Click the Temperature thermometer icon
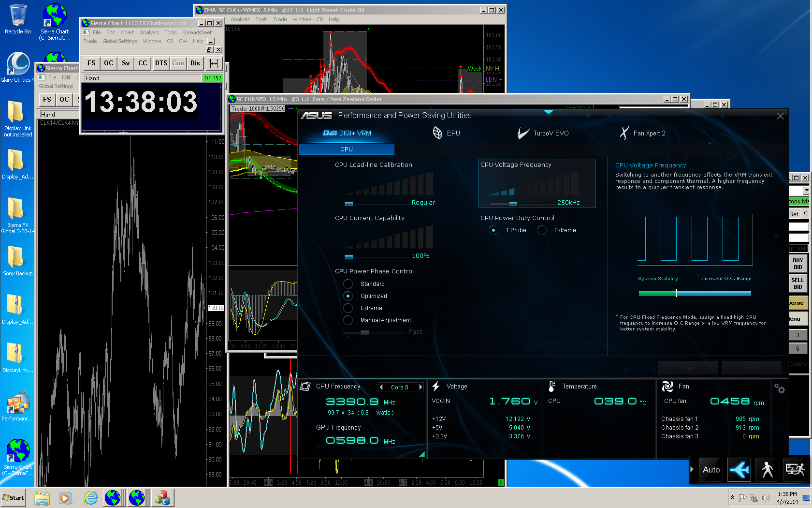 coord(551,386)
